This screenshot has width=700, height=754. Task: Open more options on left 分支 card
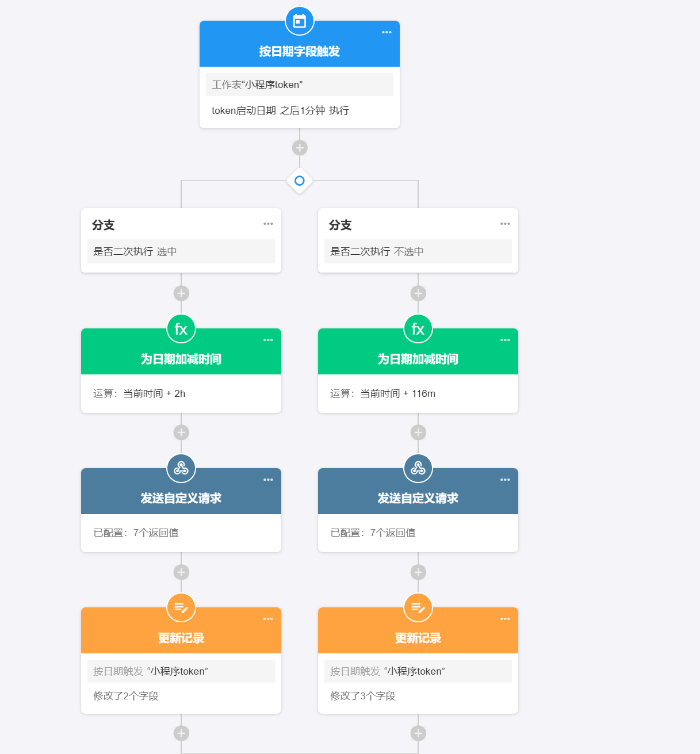tap(268, 224)
